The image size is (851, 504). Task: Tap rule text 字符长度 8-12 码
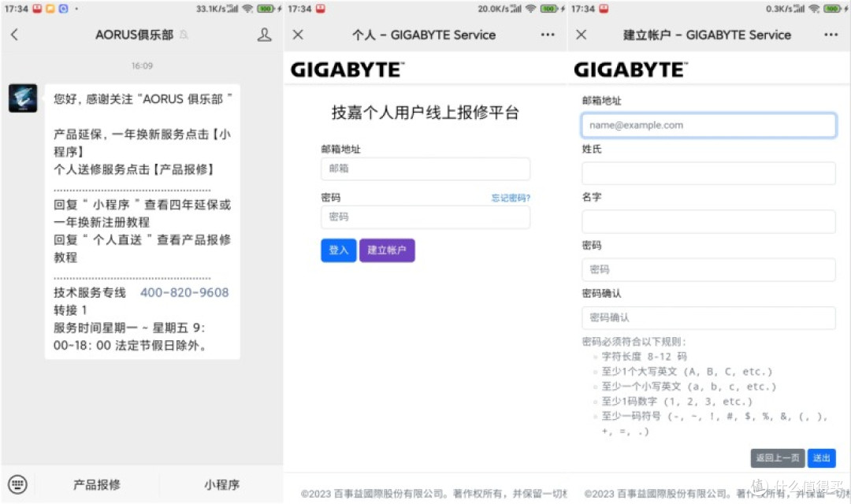coord(645,357)
